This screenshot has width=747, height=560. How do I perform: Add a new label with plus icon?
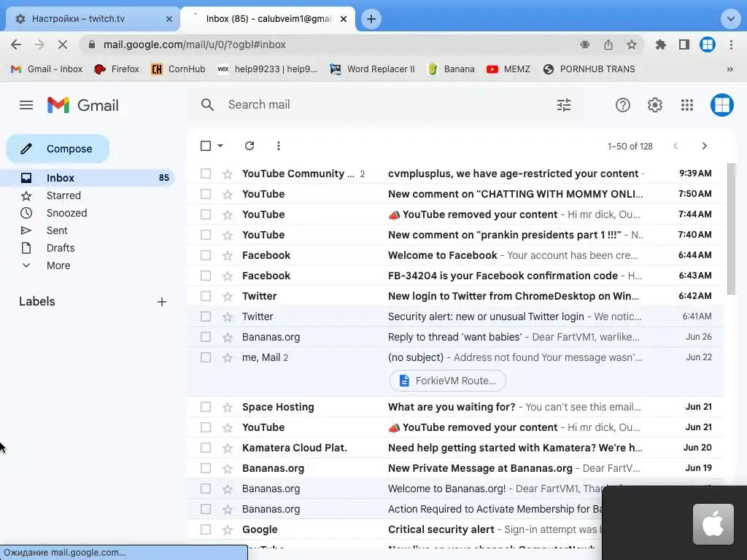(161, 302)
